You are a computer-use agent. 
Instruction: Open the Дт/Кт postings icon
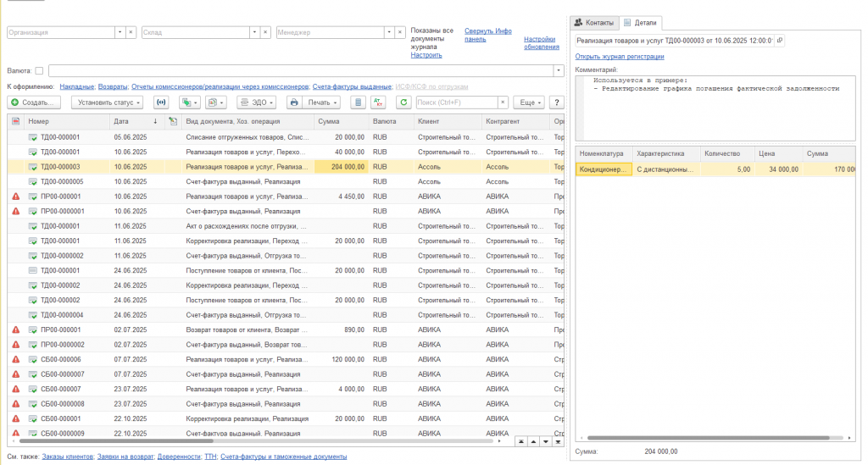[378, 102]
